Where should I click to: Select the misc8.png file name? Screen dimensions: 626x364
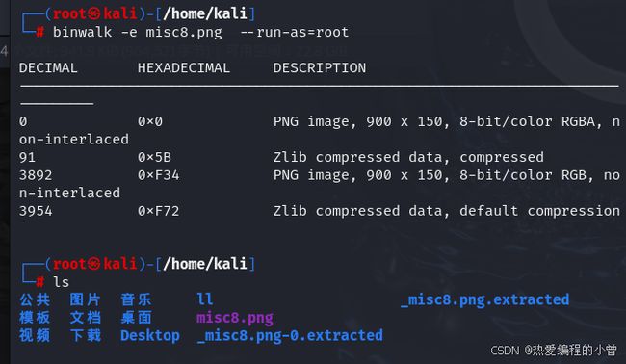(235, 318)
